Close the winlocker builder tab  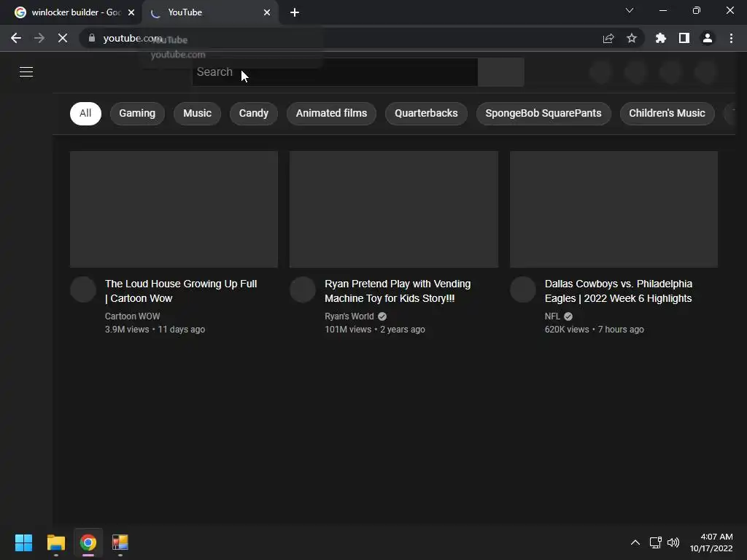click(131, 12)
